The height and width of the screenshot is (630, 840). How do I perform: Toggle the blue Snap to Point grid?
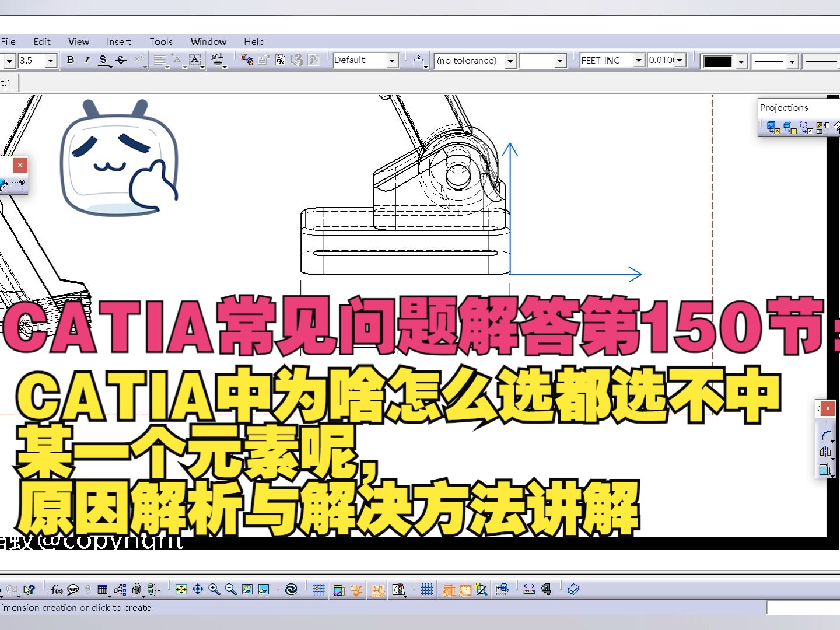point(427,590)
